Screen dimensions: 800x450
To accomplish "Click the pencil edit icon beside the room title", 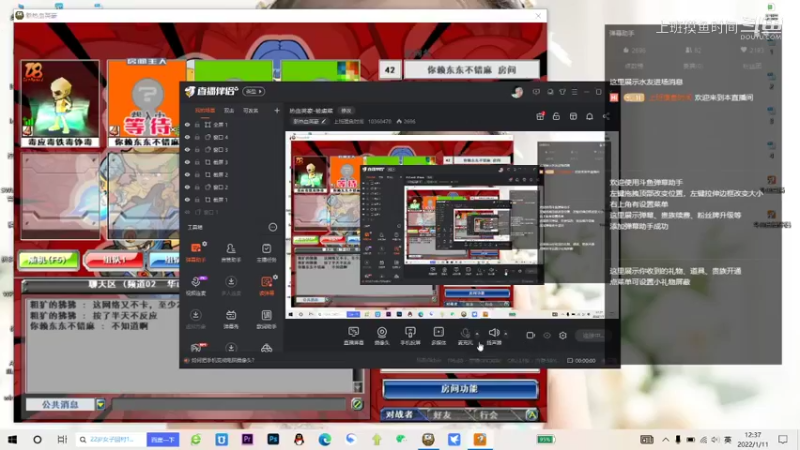I will pyautogui.click(x=323, y=121).
